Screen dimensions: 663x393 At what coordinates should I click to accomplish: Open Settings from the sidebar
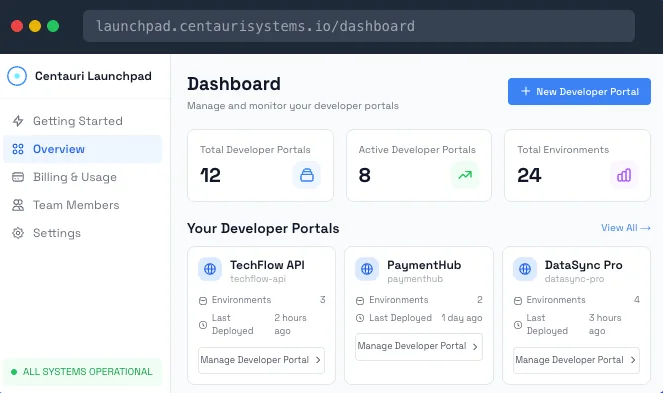click(x=82, y=233)
